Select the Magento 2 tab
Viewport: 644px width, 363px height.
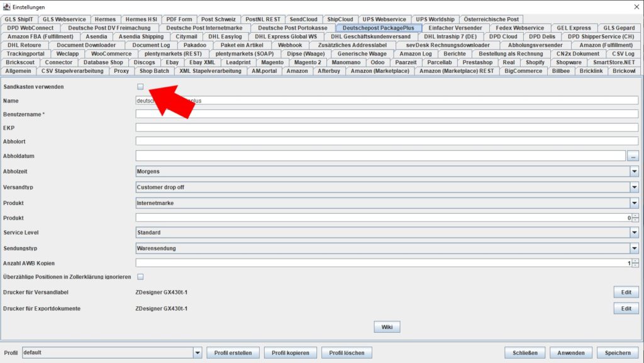pyautogui.click(x=308, y=62)
